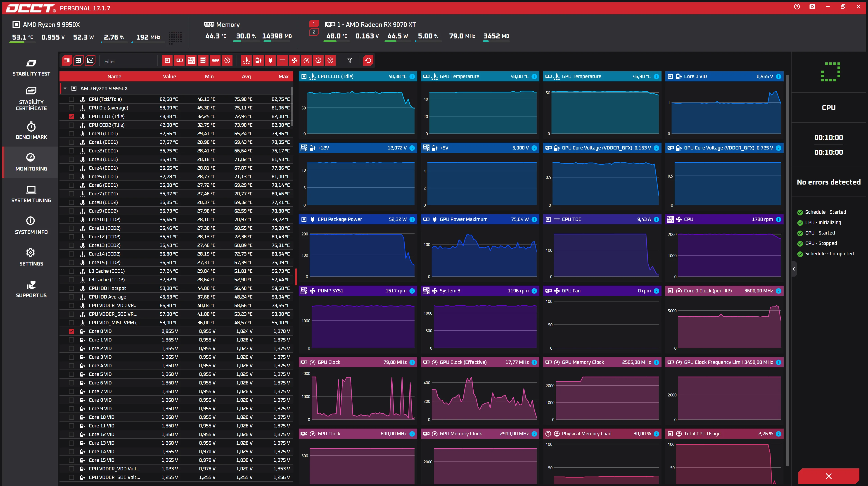Go to the System Info section
868x486 pixels.
[x=31, y=226]
